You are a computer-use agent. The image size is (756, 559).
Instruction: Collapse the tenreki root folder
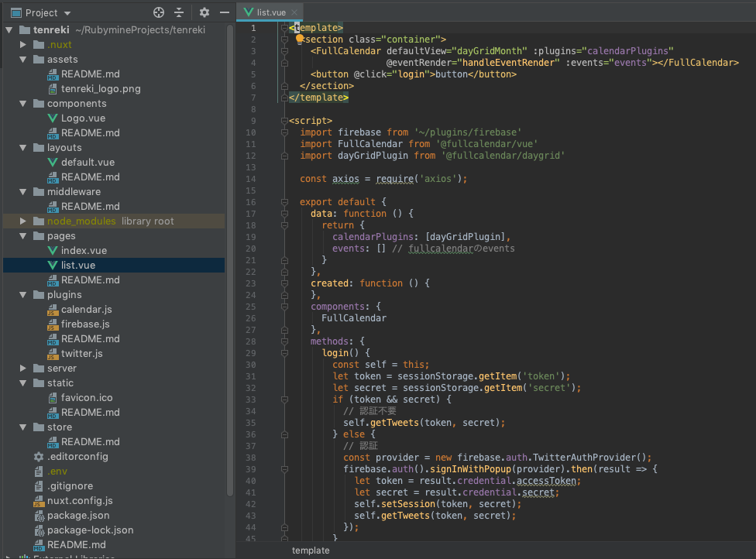tap(9, 30)
